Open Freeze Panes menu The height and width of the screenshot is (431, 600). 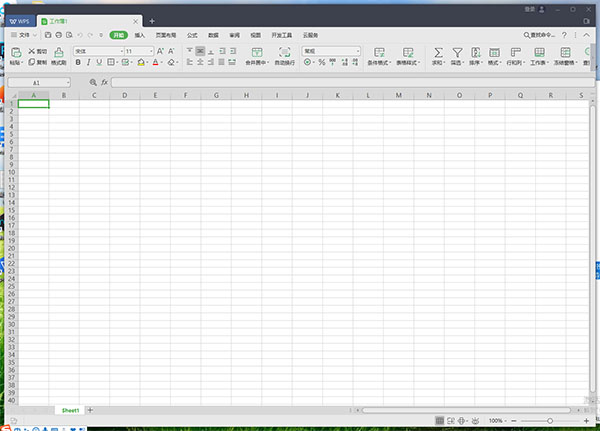click(566, 56)
